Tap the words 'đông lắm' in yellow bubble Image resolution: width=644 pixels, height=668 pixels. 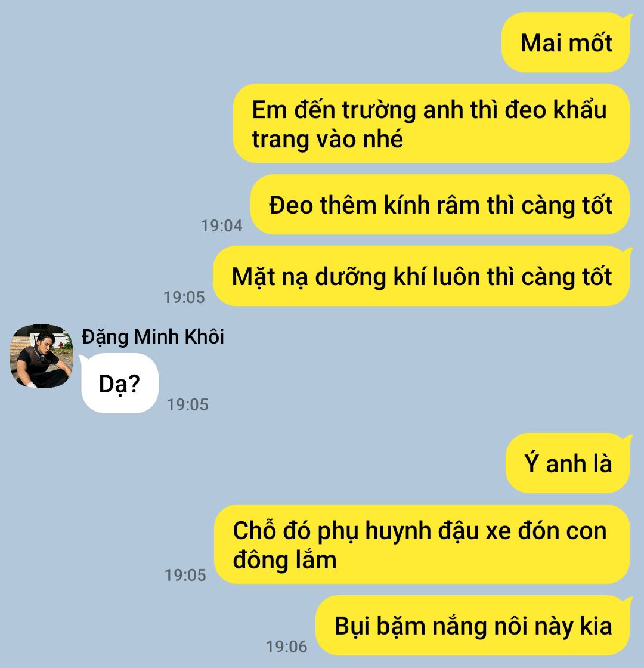click(x=284, y=560)
